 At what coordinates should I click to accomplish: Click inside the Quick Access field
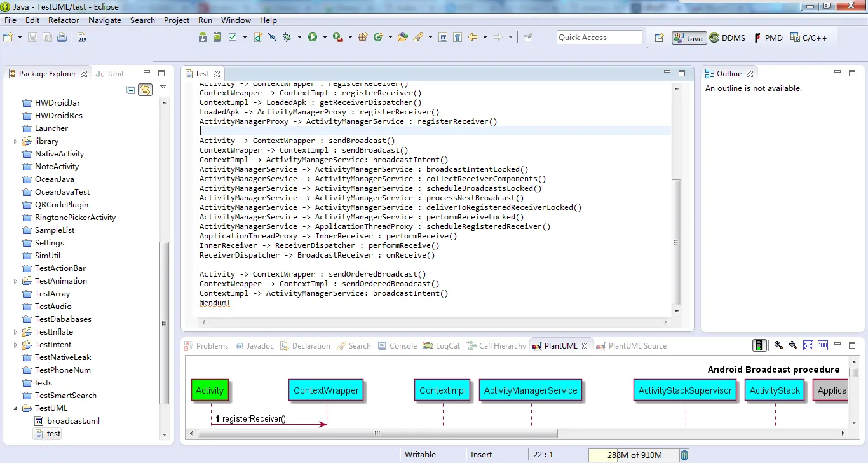(598, 37)
